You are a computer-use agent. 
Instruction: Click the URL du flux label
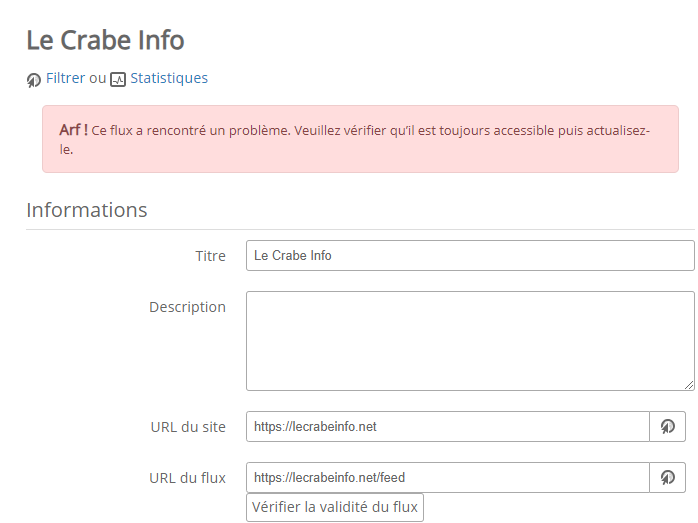187,478
